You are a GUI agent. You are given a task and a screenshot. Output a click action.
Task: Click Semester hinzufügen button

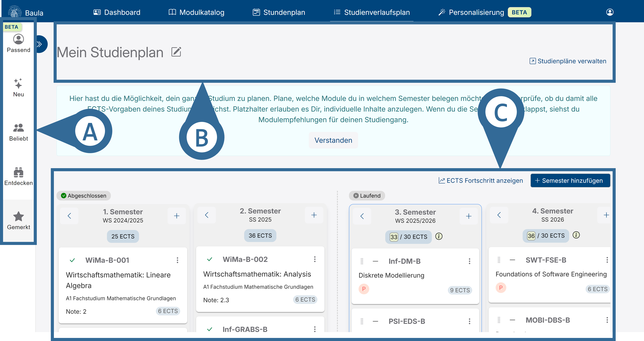tap(570, 180)
